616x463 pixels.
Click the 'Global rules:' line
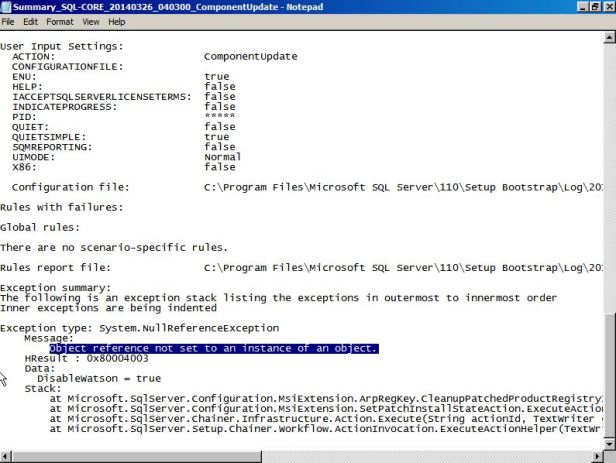click(x=40, y=227)
